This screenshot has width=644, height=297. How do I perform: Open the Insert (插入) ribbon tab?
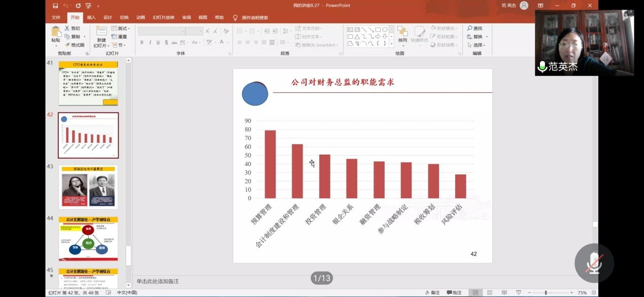(91, 18)
